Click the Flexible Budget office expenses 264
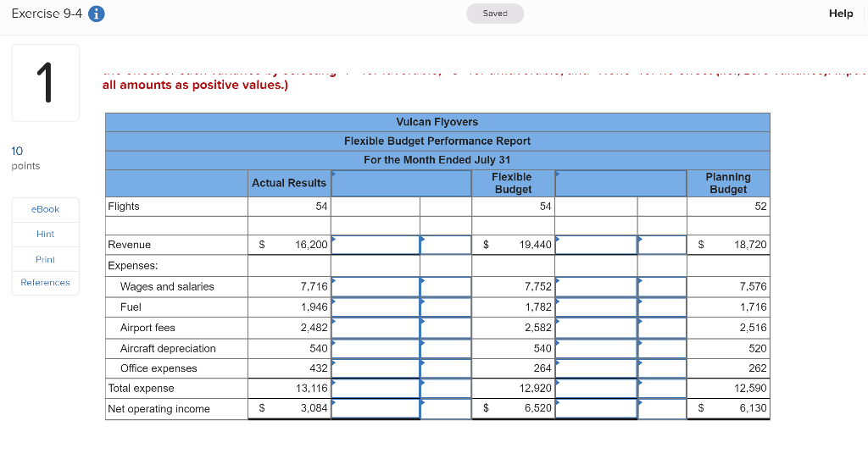 point(542,368)
